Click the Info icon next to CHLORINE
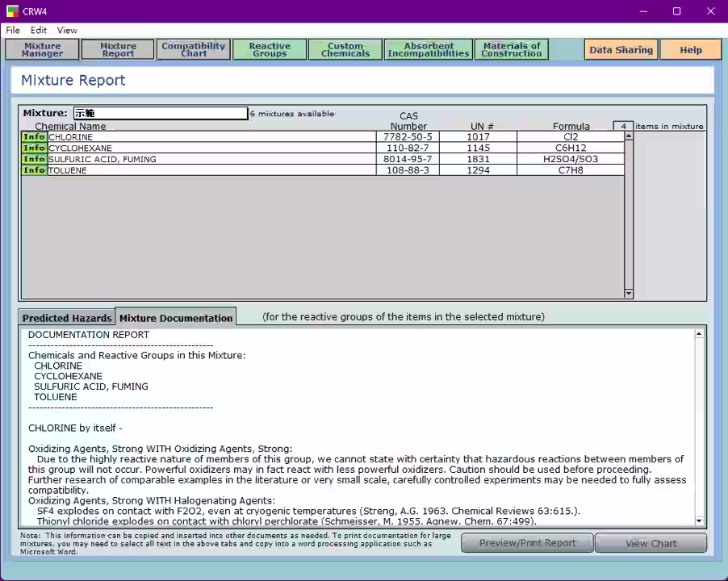The width and height of the screenshot is (728, 581). (34, 137)
